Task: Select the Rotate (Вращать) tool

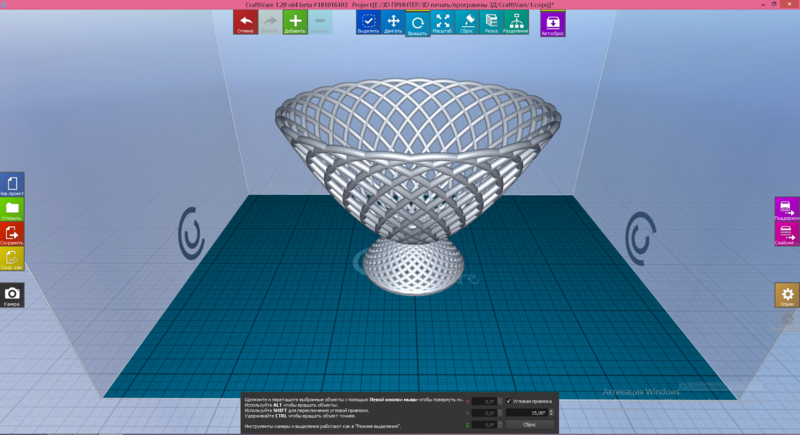Action: (418, 23)
